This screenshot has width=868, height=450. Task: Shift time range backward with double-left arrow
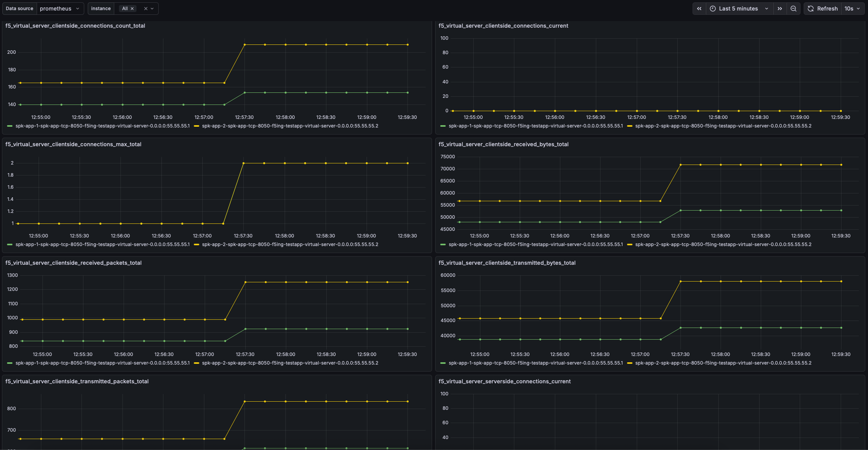coord(699,9)
